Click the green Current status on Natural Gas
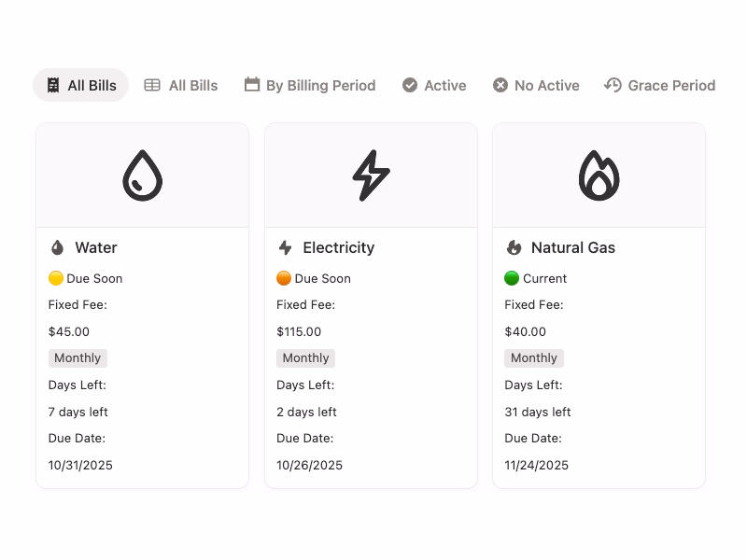747x560 pixels. (536, 278)
